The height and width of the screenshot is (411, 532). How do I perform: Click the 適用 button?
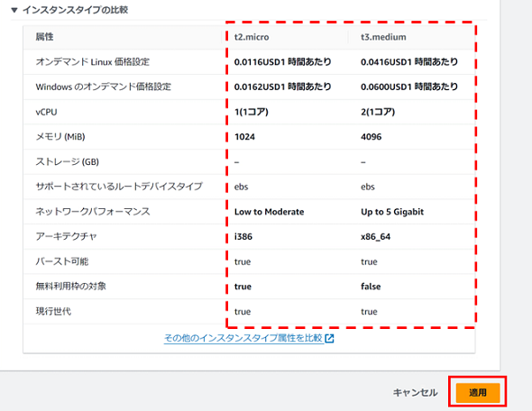(x=477, y=392)
